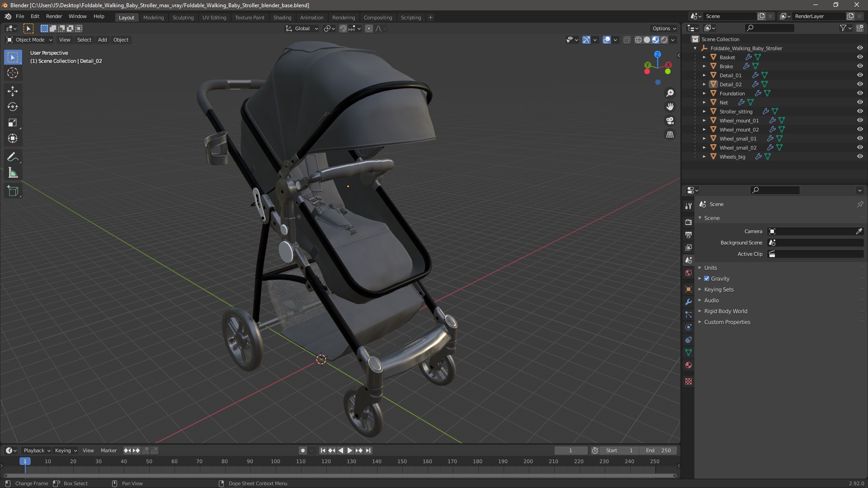
Task: Expand the Units panel
Action: pos(710,267)
